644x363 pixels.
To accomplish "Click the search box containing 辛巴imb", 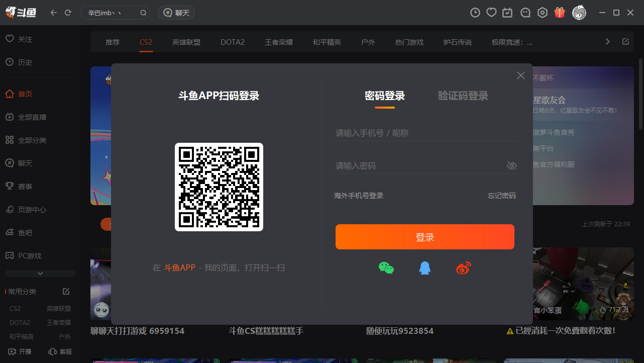I will tap(115, 13).
